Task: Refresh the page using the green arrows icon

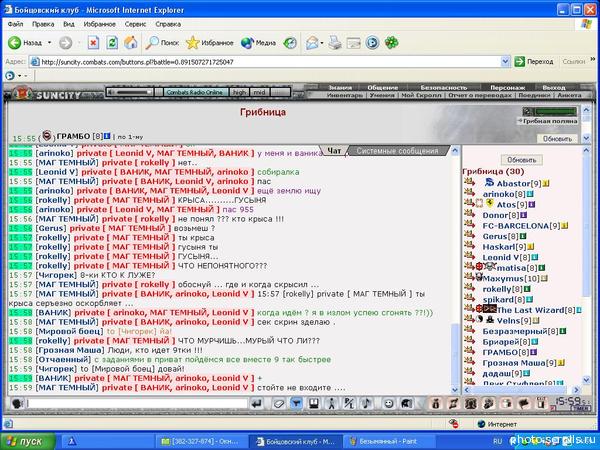Action: [x=112, y=42]
